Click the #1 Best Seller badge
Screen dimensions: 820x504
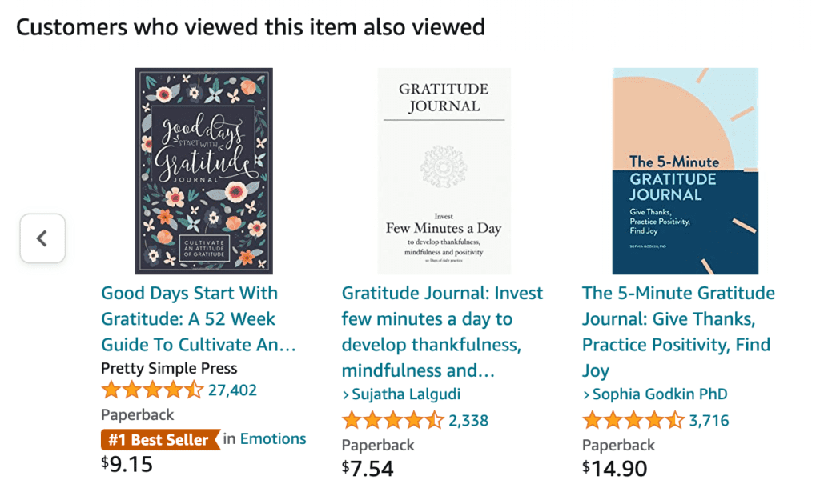(160, 440)
